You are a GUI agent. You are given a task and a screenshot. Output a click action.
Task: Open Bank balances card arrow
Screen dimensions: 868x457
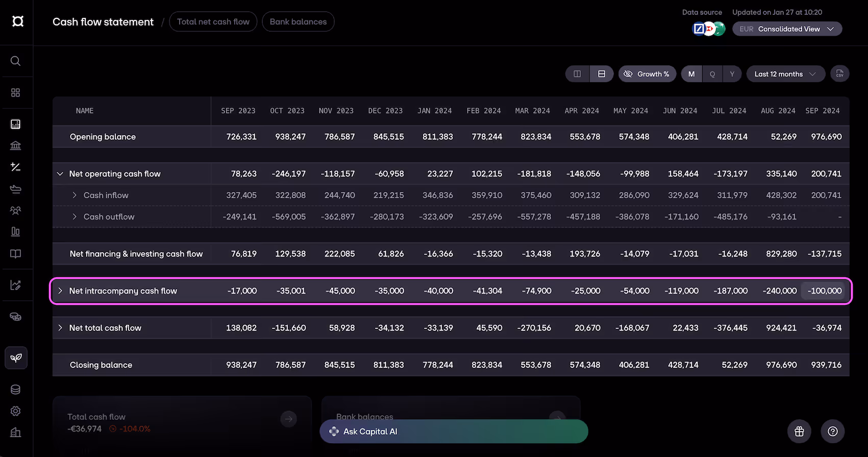pos(557,418)
